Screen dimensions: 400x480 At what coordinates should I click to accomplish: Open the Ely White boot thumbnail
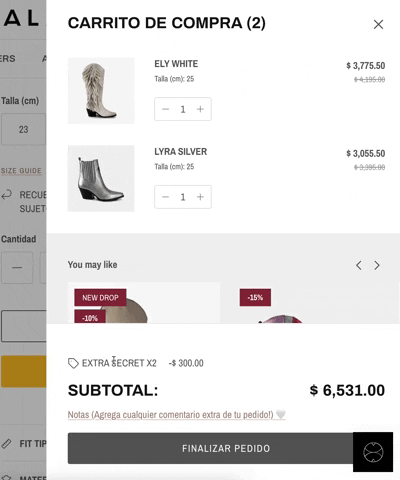[x=101, y=91]
